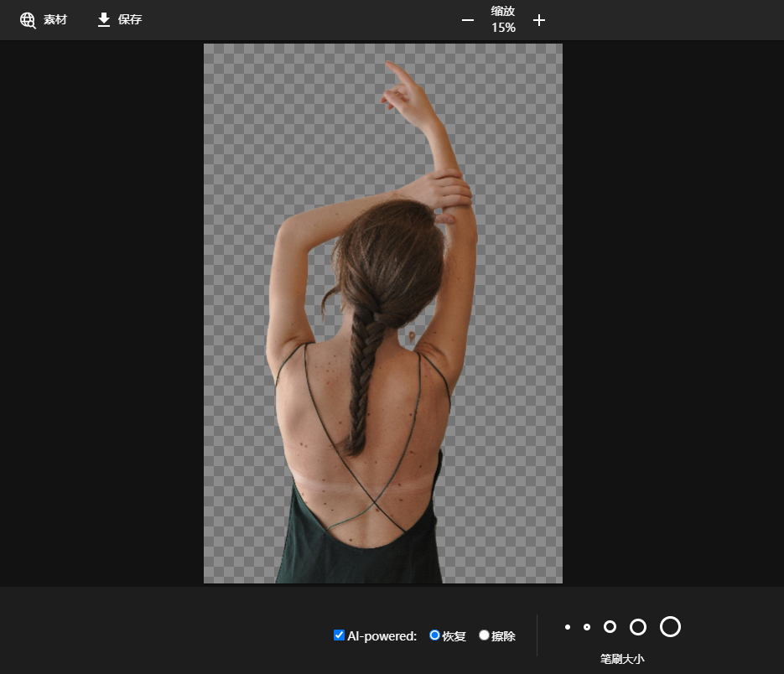This screenshot has width=784, height=674.
Task: Click the 保存 download arrow icon
Action: tap(103, 20)
